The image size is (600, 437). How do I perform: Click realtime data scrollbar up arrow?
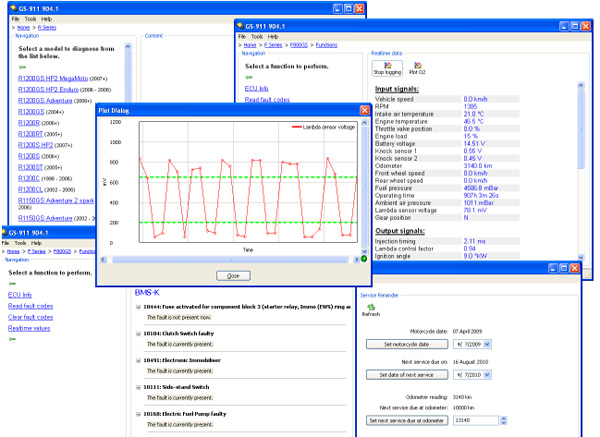click(x=581, y=85)
